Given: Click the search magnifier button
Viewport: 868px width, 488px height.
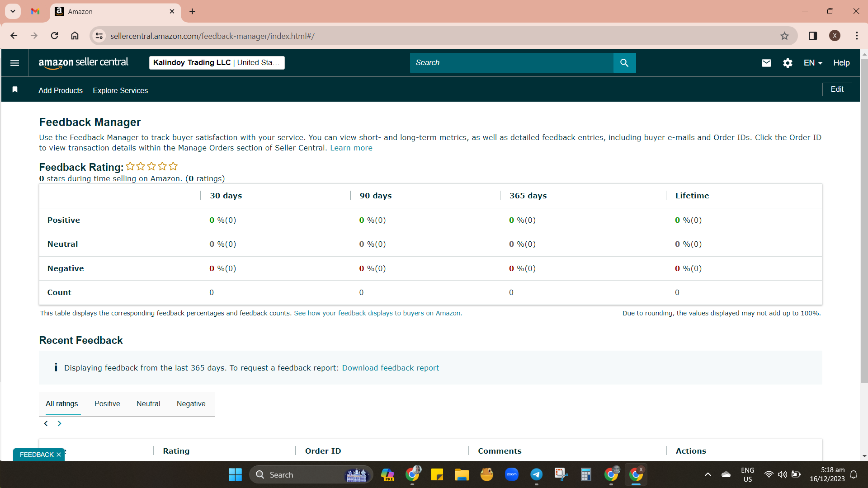Looking at the screenshot, I should [624, 63].
